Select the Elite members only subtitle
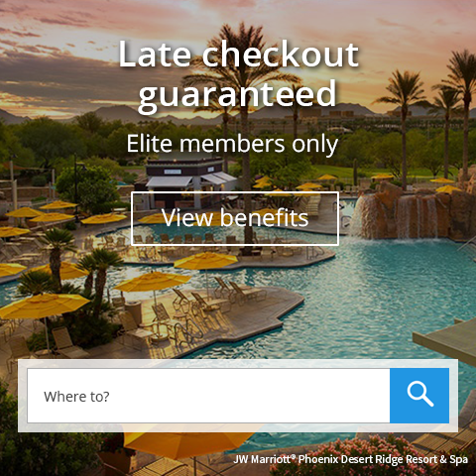Image resolution: width=476 pixels, height=476 pixels. pyautogui.click(x=232, y=144)
